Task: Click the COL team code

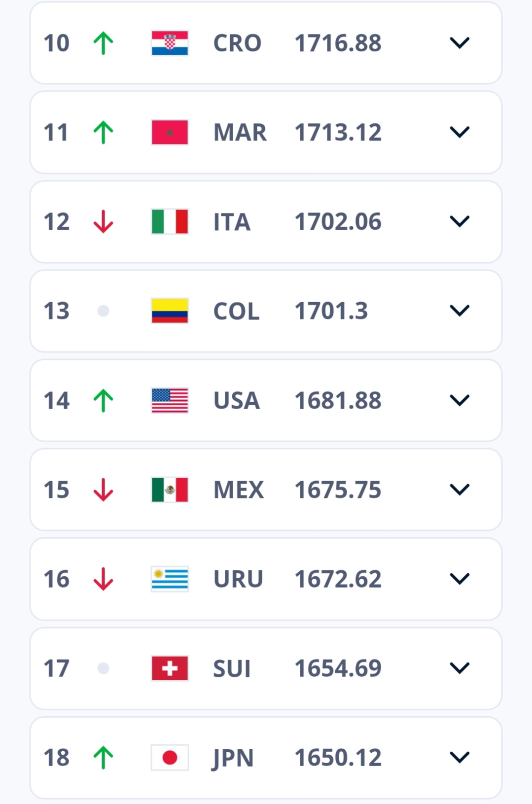Action: 236,311
